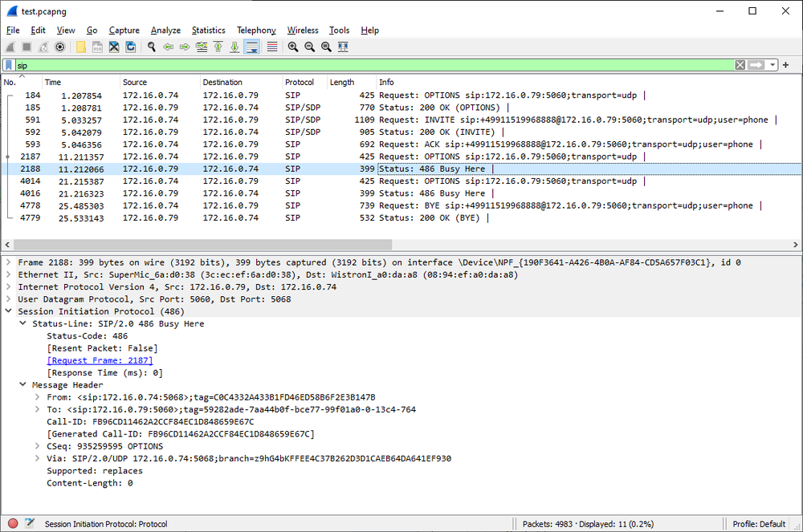803x532 pixels.
Task: Clear the display filter with X button
Action: click(740, 65)
